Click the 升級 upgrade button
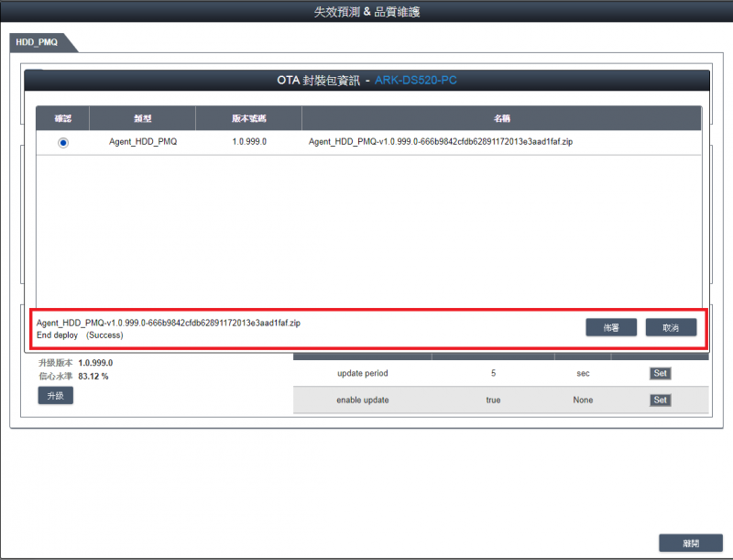 [x=55, y=395]
